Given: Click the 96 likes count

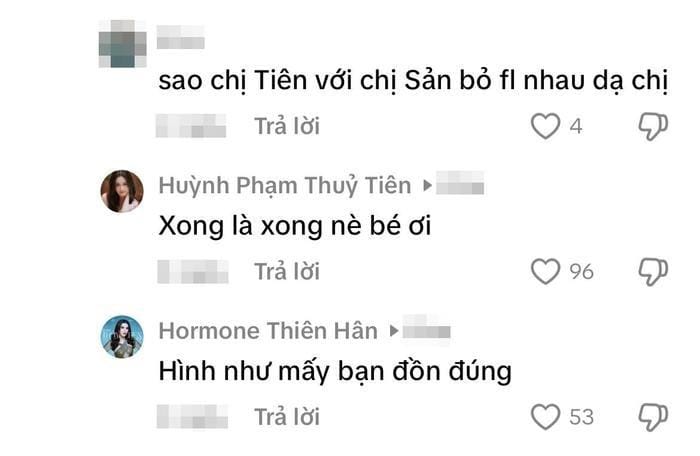Looking at the screenshot, I should (581, 272).
